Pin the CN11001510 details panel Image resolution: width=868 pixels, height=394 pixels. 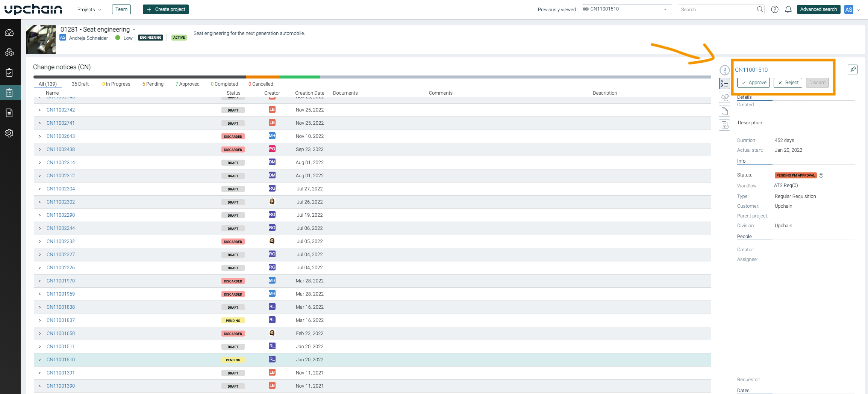pyautogui.click(x=853, y=69)
